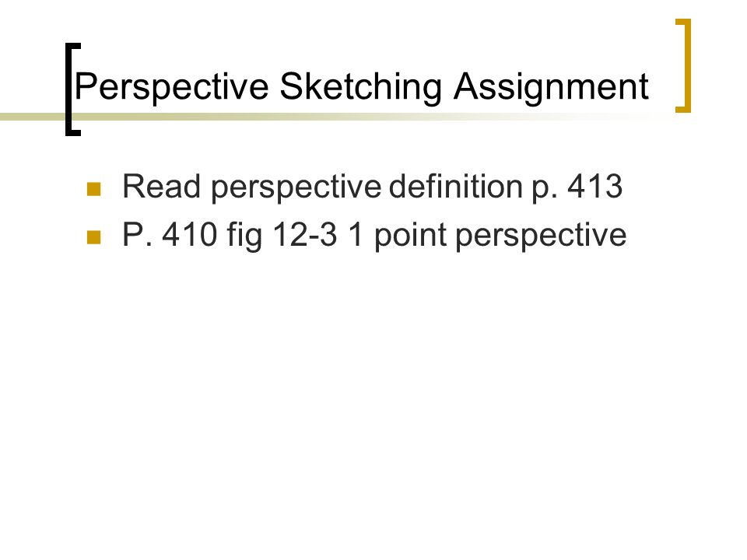This screenshot has width=747, height=560.
Task: Click the gold right bracket decoration
Action: [x=684, y=65]
